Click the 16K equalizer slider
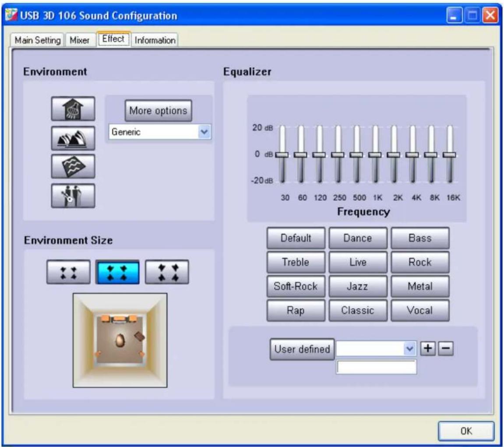Screen dimensions: 504x447 tap(450, 154)
